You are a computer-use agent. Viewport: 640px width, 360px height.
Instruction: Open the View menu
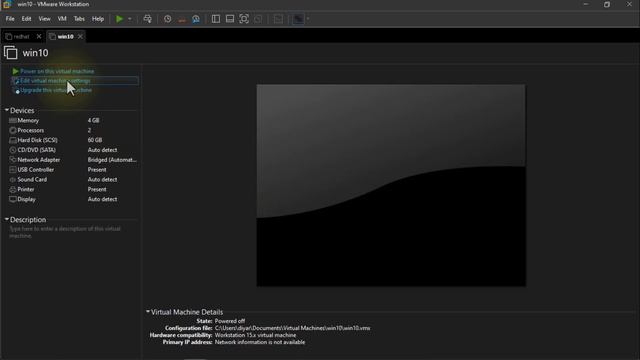44,19
